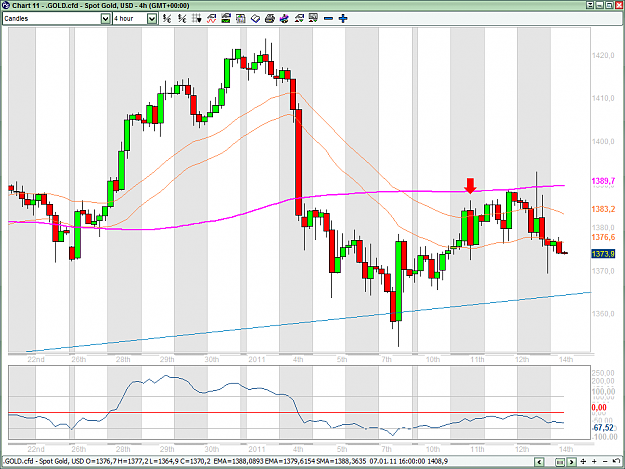
Task: Click the icon with red and green arrows
Action: coord(299,18)
